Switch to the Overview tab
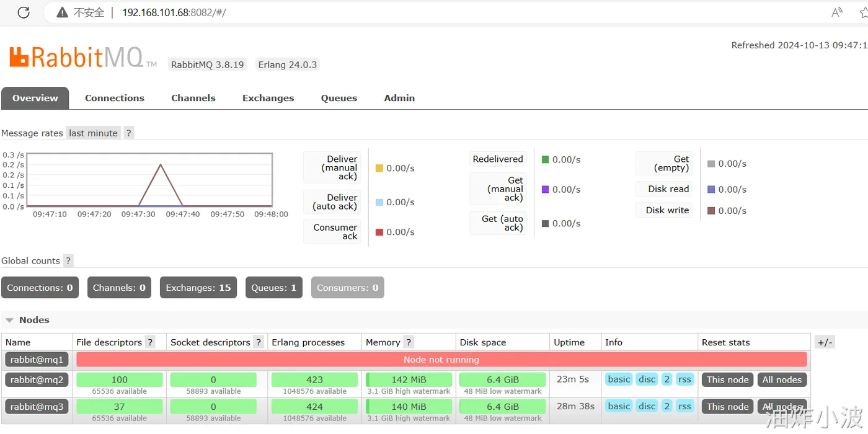Viewport: 868px width, 434px height. click(x=35, y=98)
